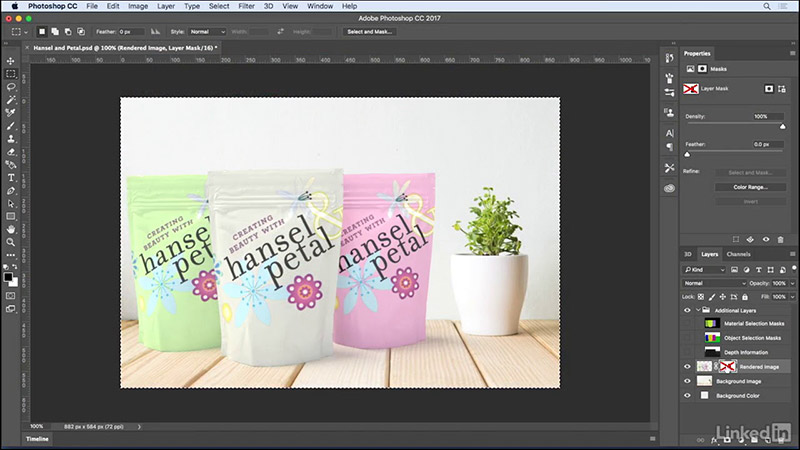Open the Window menu
800x450 pixels.
pyautogui.click(x=320, y=6)
